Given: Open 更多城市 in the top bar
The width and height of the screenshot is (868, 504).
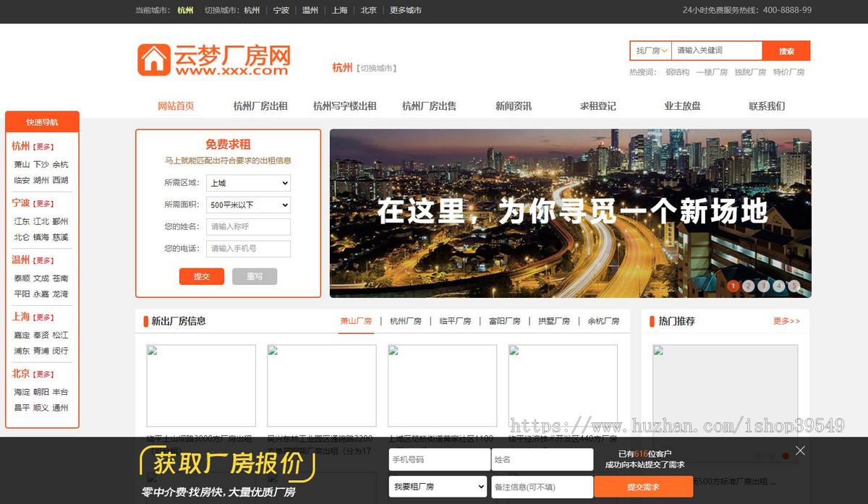Looking at the screenshot, I should point(406,10).
